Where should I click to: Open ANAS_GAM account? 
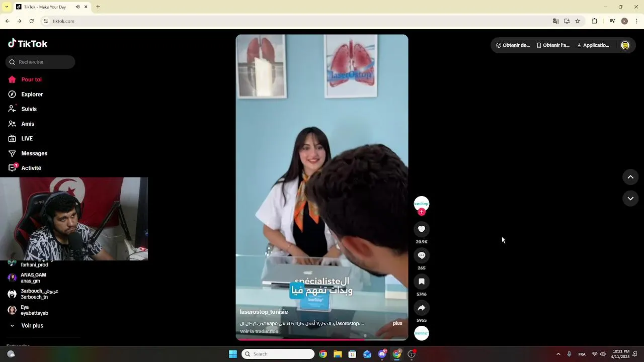(27, 278)
